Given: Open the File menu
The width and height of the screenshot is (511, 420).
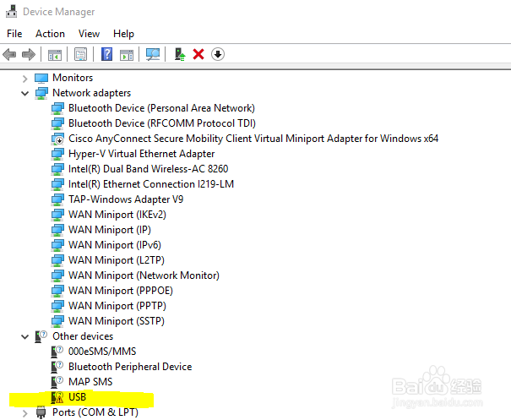Looking at the screenshot, I should (14, 34).
